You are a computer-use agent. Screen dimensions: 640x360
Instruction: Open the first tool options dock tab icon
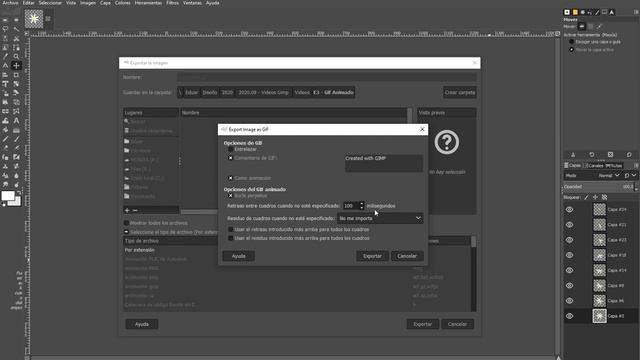click(x=567, y=12)
